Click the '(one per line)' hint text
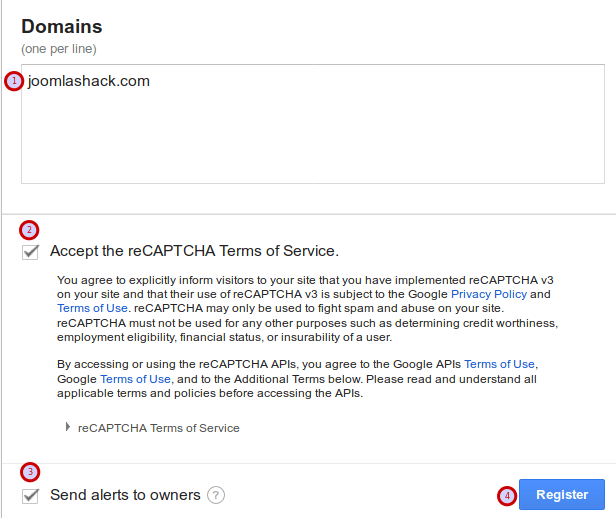Screen dimensions: 616x518 tap(59, 49)
